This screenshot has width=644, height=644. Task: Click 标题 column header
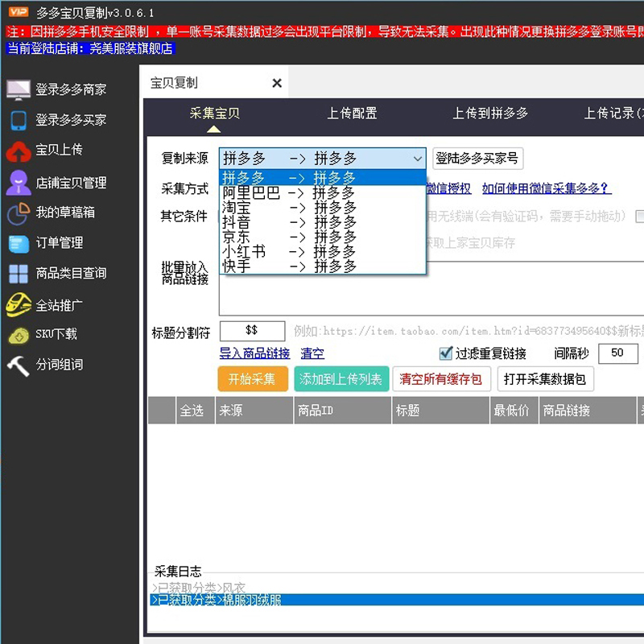(x=440, y=411)
